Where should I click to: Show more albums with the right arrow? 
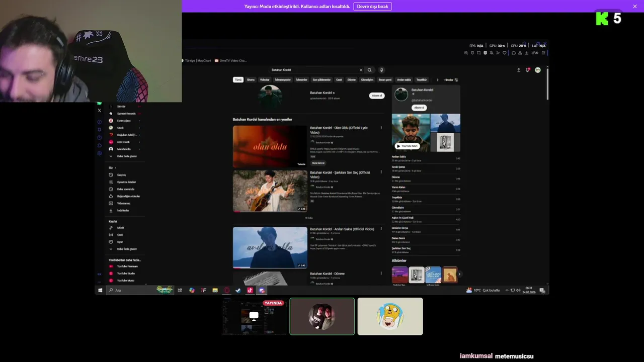click(x=459, y=274)
